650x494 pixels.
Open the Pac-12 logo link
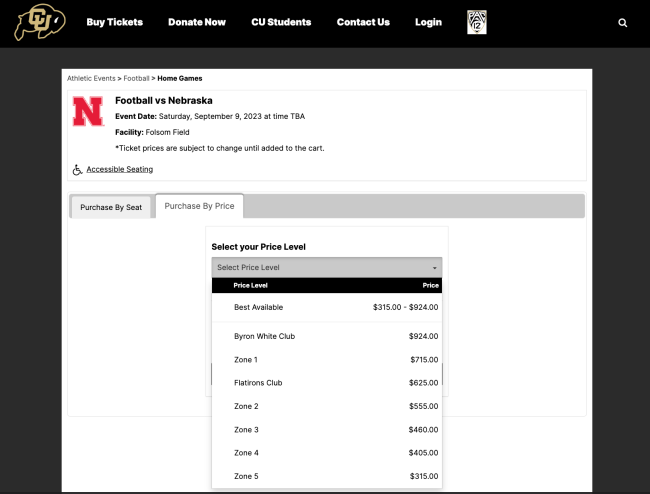pos(477,22)
